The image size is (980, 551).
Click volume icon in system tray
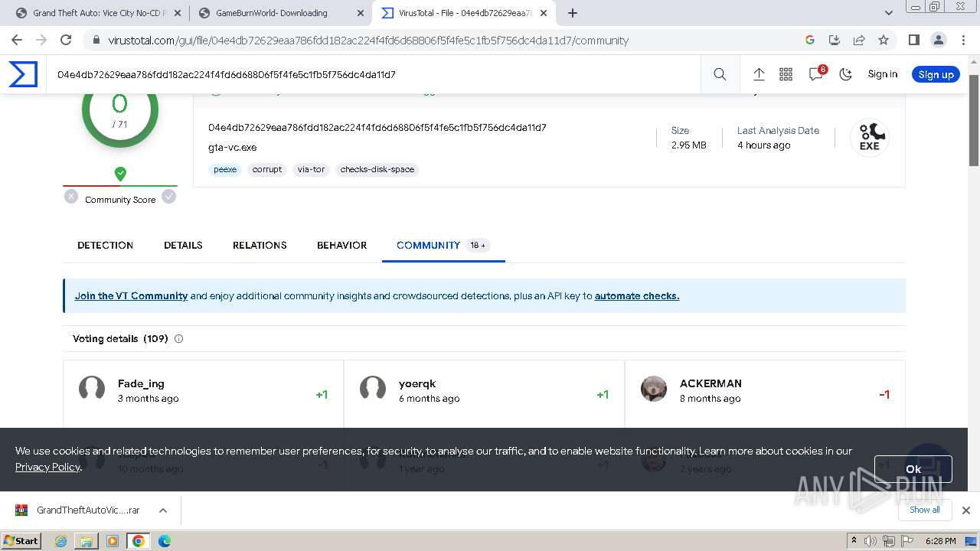[871, 541]
